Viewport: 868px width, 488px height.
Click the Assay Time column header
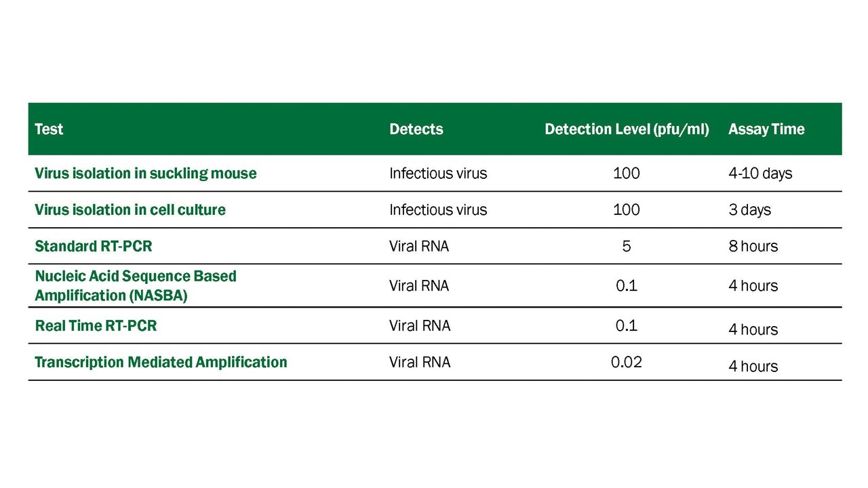766,129
